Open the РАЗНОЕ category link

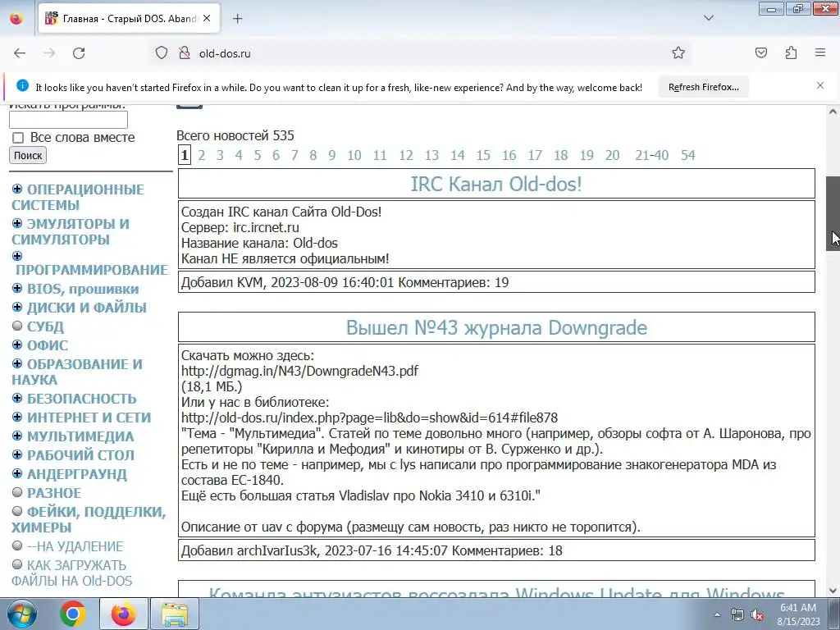[x=54, y=493]
